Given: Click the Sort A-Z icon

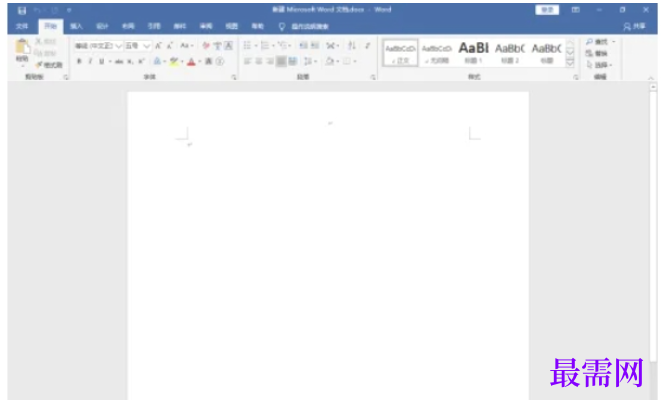Looking at the screenshot, I should (x=352, y=46).
